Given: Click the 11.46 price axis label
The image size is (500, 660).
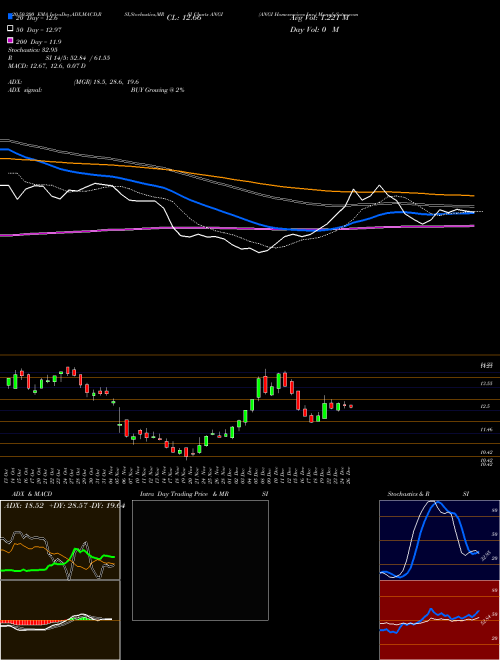Looking at the screenshot, I should click(x=487, y=430).
